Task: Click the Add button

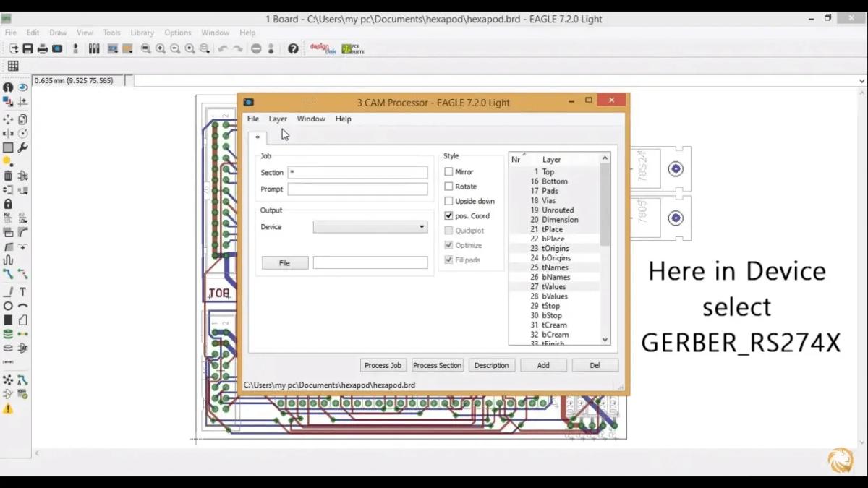Action: pos(543,365)
